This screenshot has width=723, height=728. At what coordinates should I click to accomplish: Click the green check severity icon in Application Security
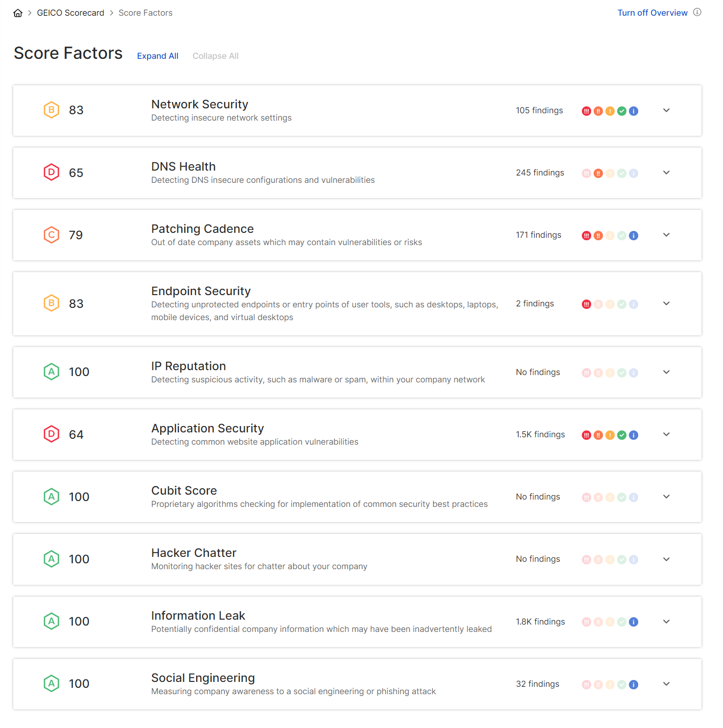(622, 435)
